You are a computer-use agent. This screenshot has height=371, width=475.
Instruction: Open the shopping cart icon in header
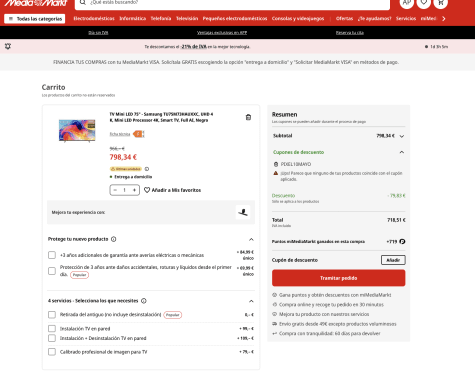(x=441, y=3)
